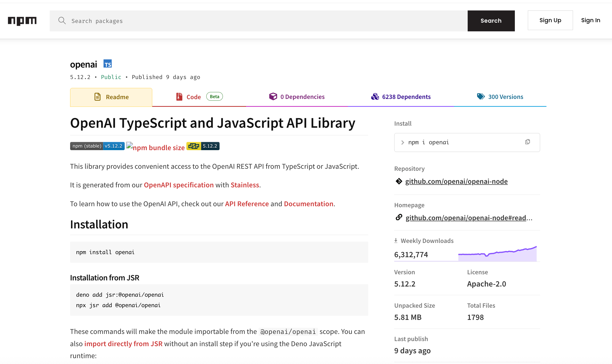
Task: Click inside the Search packages input field
Action: click(204, 21)
